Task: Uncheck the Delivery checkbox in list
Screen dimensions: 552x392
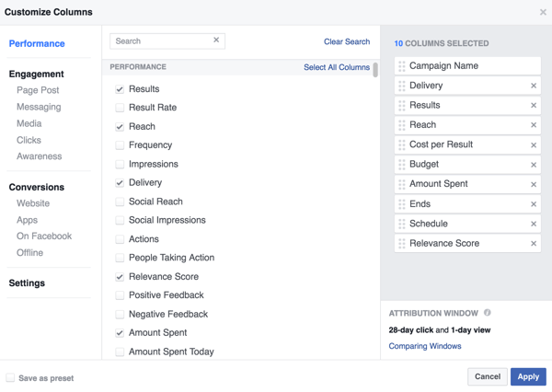Action: 120,183
